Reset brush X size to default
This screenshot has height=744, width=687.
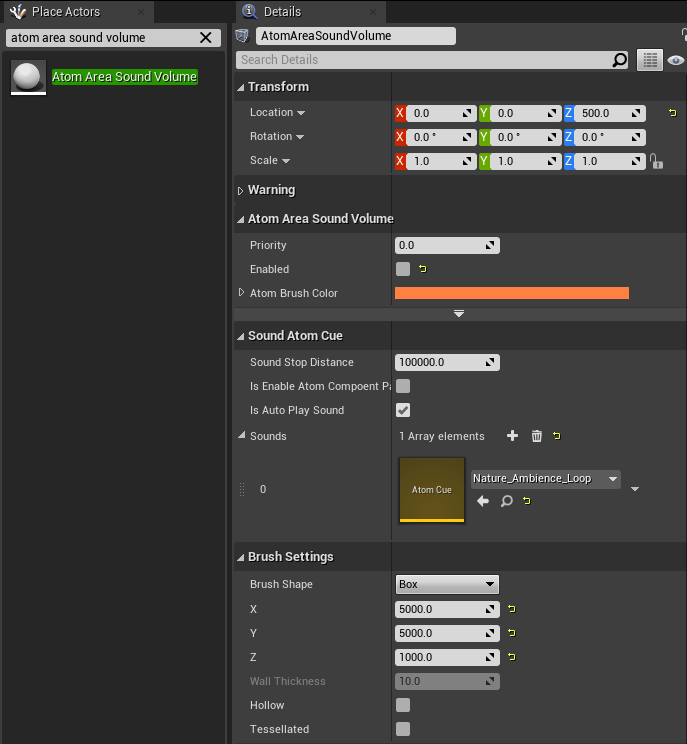point(511,609)
